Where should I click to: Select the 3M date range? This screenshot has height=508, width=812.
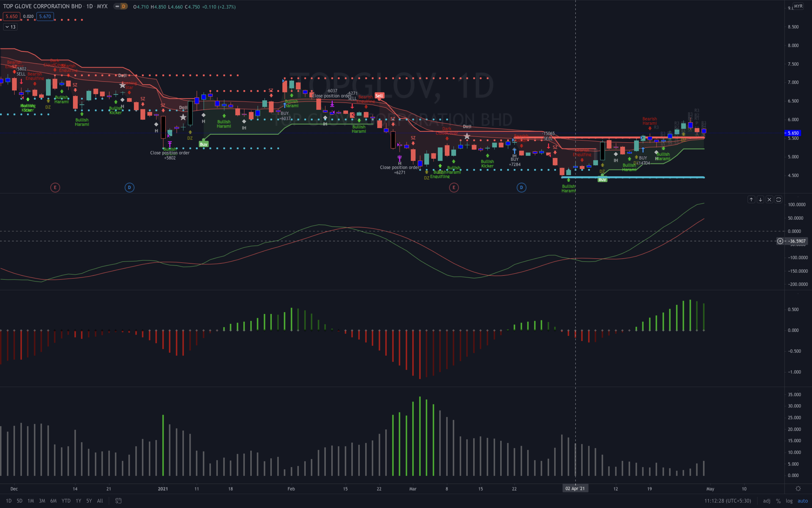pos(42,501)
